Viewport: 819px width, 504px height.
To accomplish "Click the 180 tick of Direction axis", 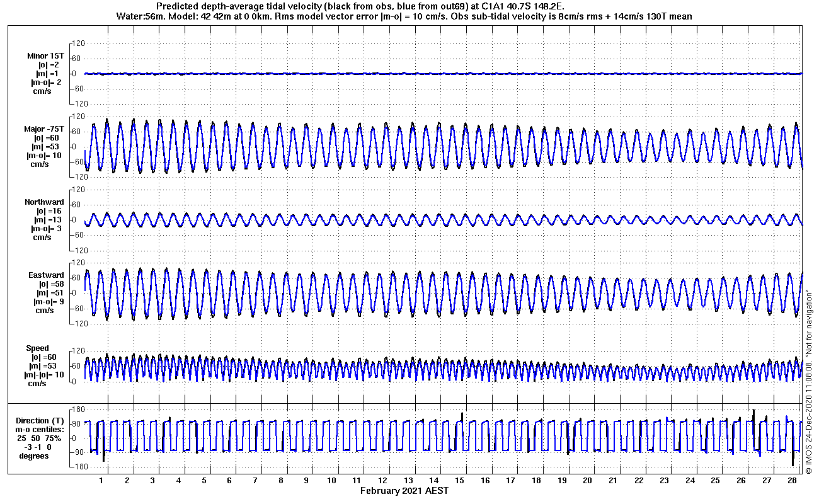I will [79, 410].
